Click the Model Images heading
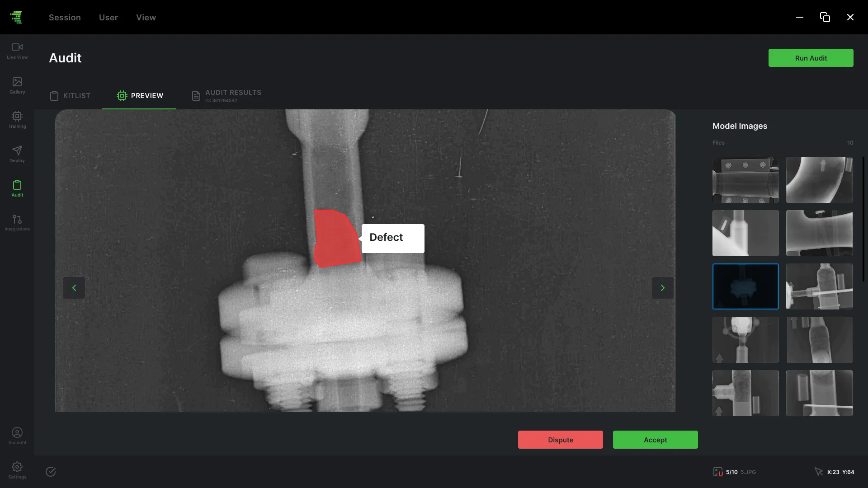Image resolution: width=868 pixels, height=488 pixels. pos(740,126)
